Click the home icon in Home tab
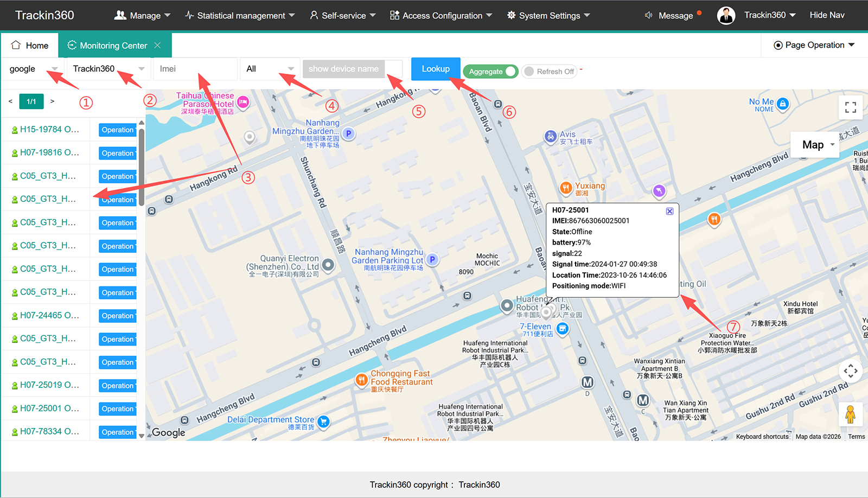The width and height of the screenshot is (868, 498). click(16, 45)
